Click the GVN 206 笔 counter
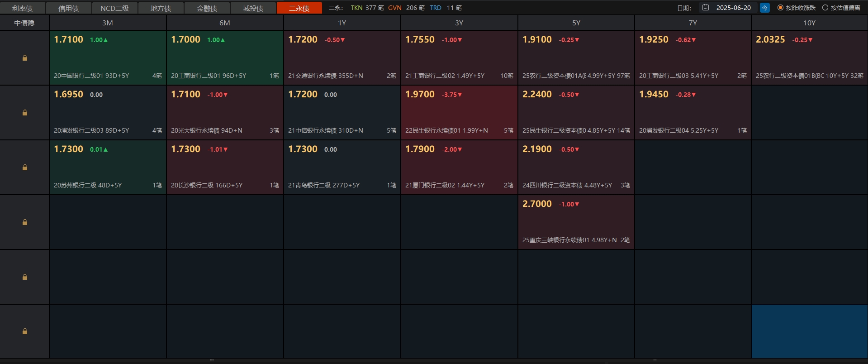The image size is (868, 364). (406, 8)
